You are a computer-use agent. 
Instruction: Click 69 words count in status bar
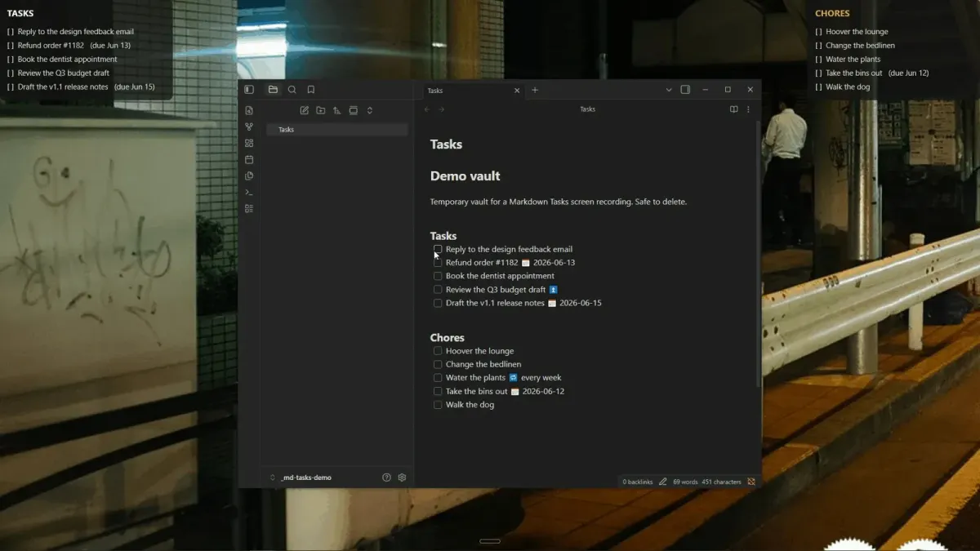[685, 482]
